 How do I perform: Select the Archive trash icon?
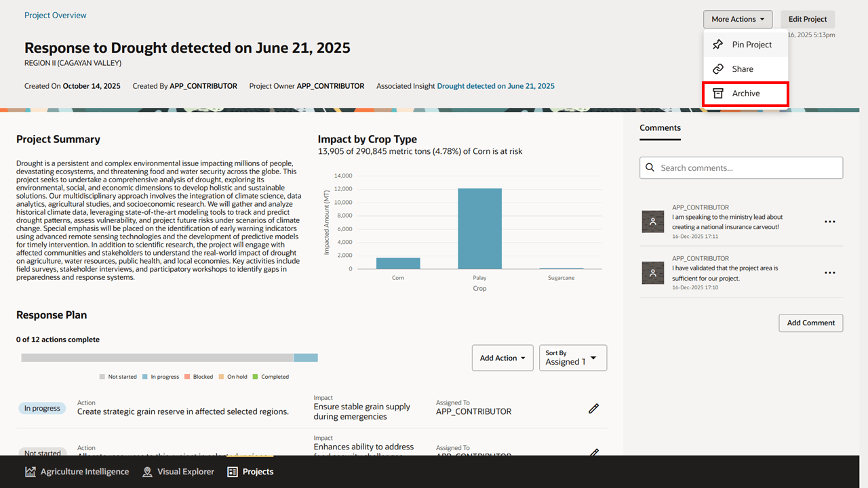point(718,93)
